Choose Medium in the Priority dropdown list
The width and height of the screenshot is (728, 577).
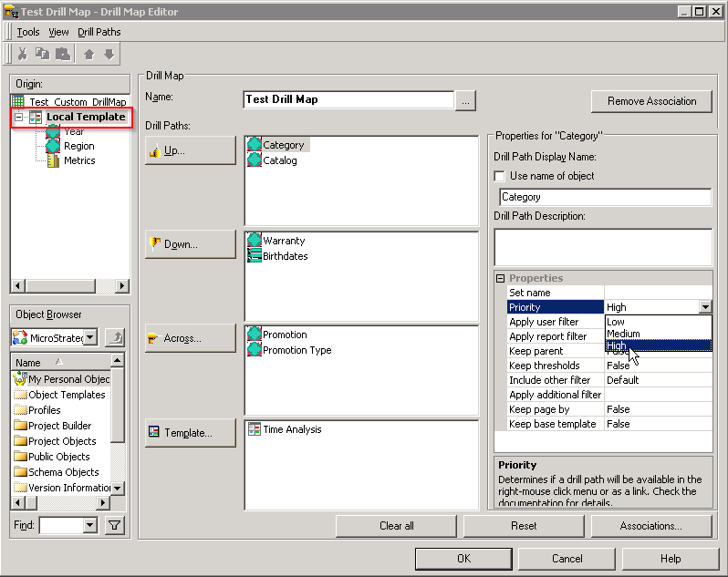[x=623, y=334]
